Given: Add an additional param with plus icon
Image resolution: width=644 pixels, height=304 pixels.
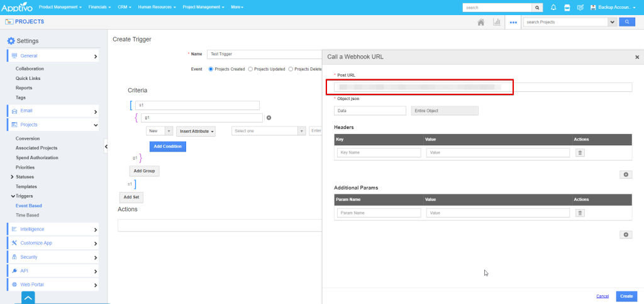Looking at the screenshot, I should [x=626, y=235].
